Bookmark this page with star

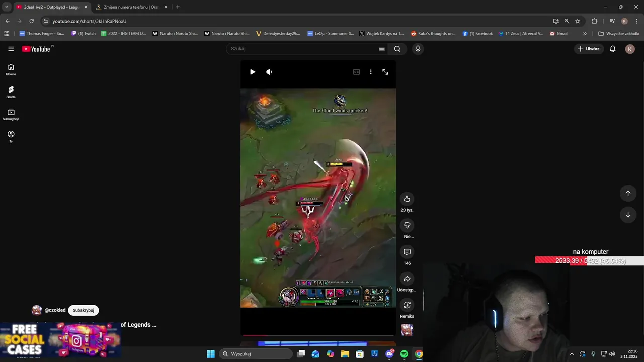pos(578,21)
